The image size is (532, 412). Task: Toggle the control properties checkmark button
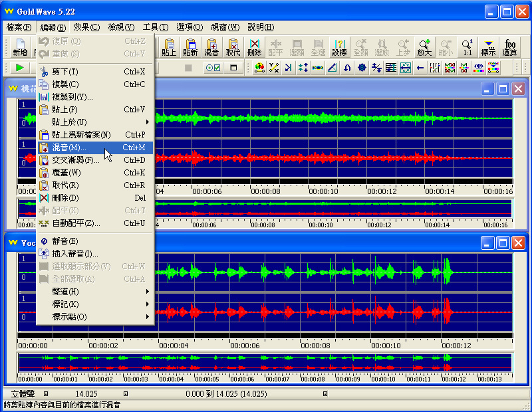click(x=213, y=68)
